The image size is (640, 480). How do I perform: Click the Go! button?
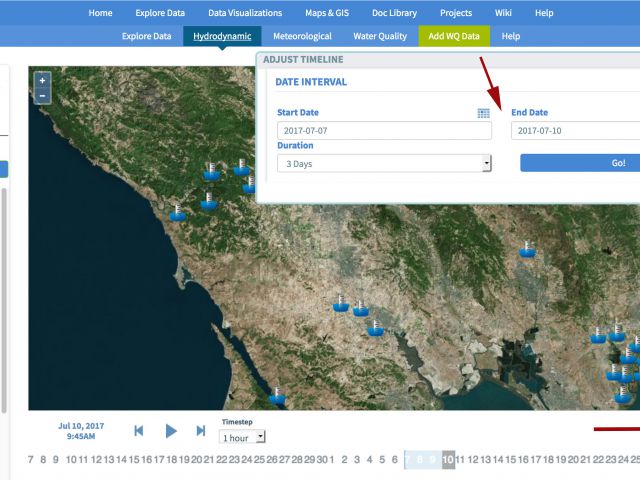580,163
